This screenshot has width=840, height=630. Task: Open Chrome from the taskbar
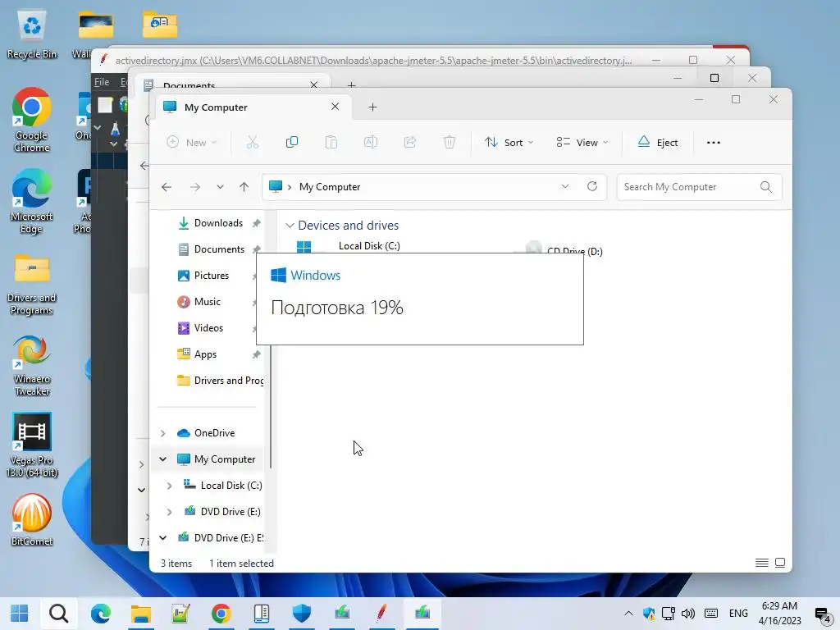(x=221, y=614)
